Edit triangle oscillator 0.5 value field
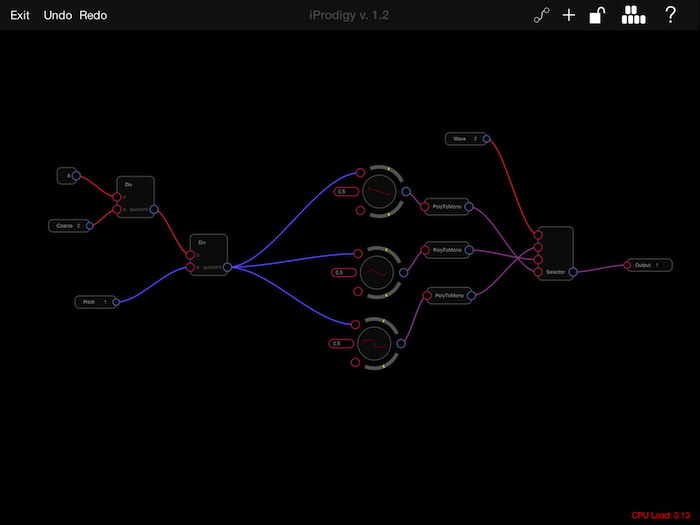 pyautogui.click(x=344, y=272)
